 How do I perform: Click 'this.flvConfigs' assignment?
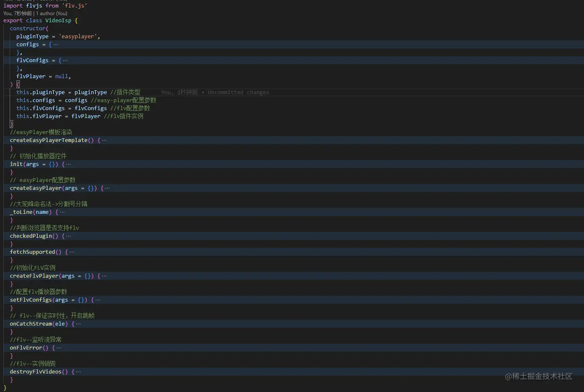click(62, 108)
